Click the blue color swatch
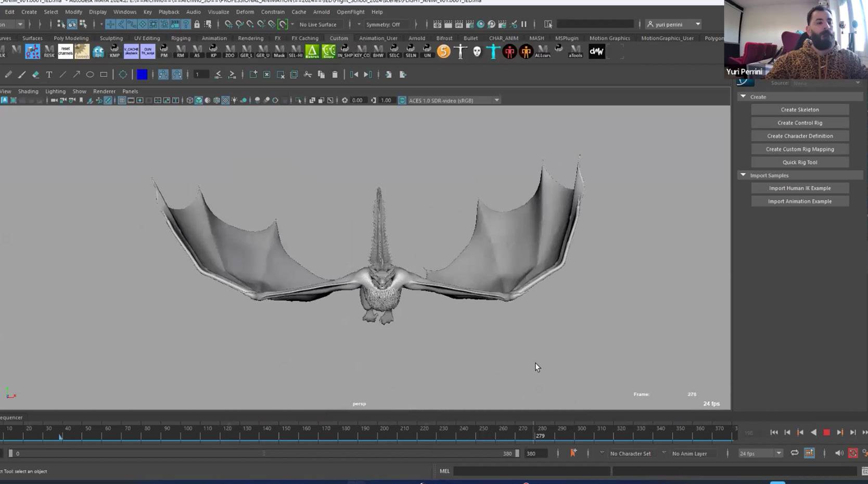This screenshot has height=484, width=868. (142, 74)
